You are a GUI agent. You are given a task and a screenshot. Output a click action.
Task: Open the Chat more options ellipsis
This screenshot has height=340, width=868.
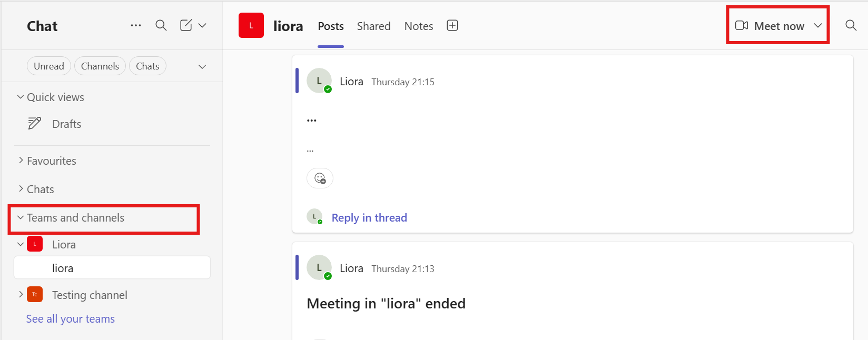pyautogui.click(x=136, y=25)
